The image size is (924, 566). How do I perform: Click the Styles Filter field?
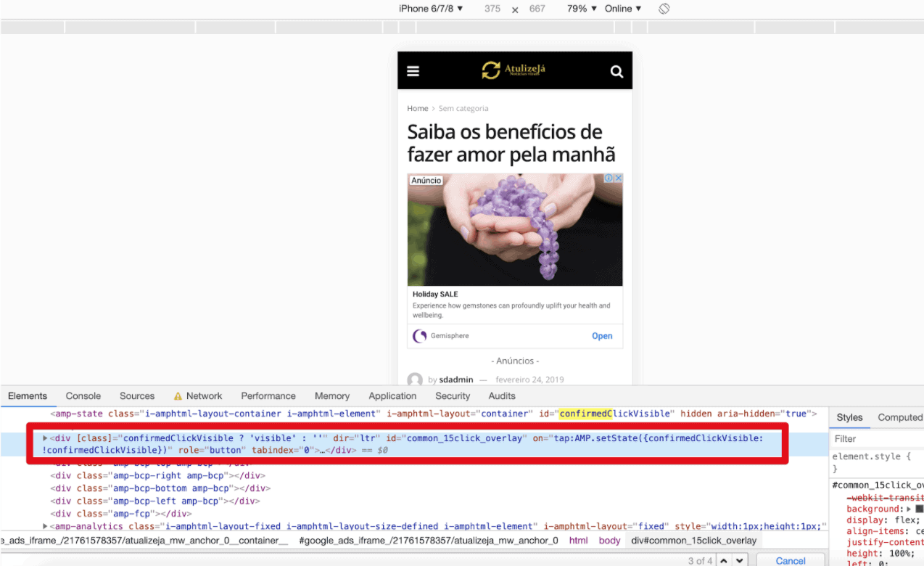[876, 439]
